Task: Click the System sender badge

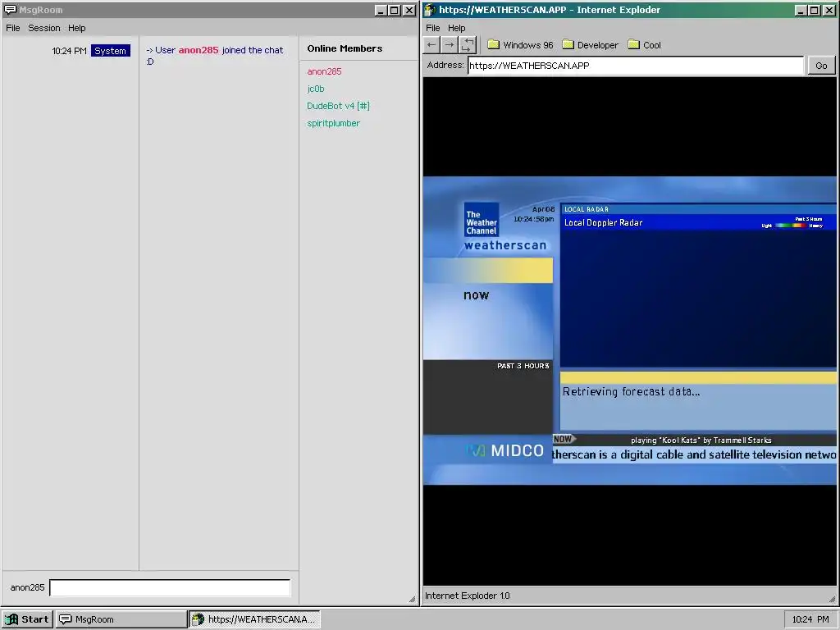Action: (111, 51)
